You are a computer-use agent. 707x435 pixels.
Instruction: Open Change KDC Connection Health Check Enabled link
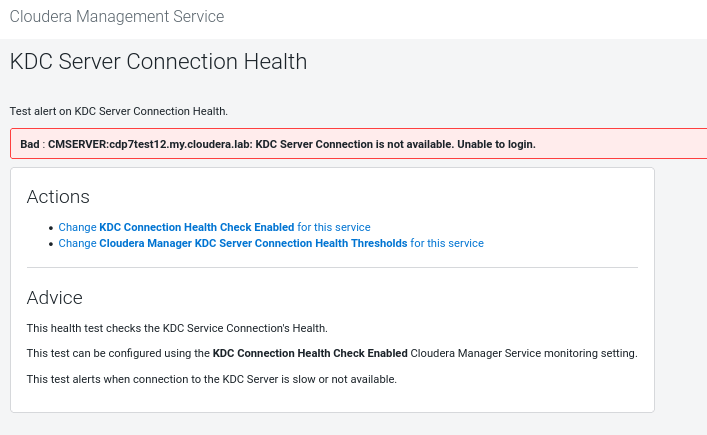point(214,227)
